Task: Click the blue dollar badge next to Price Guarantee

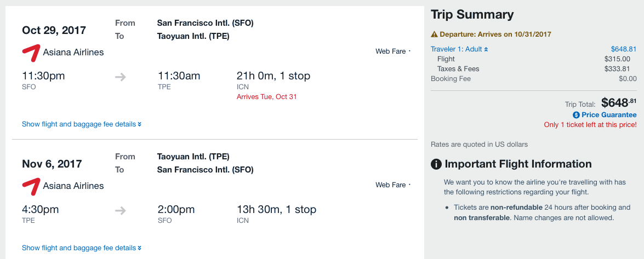Action: pyautogui.click(x=576, y=115)
